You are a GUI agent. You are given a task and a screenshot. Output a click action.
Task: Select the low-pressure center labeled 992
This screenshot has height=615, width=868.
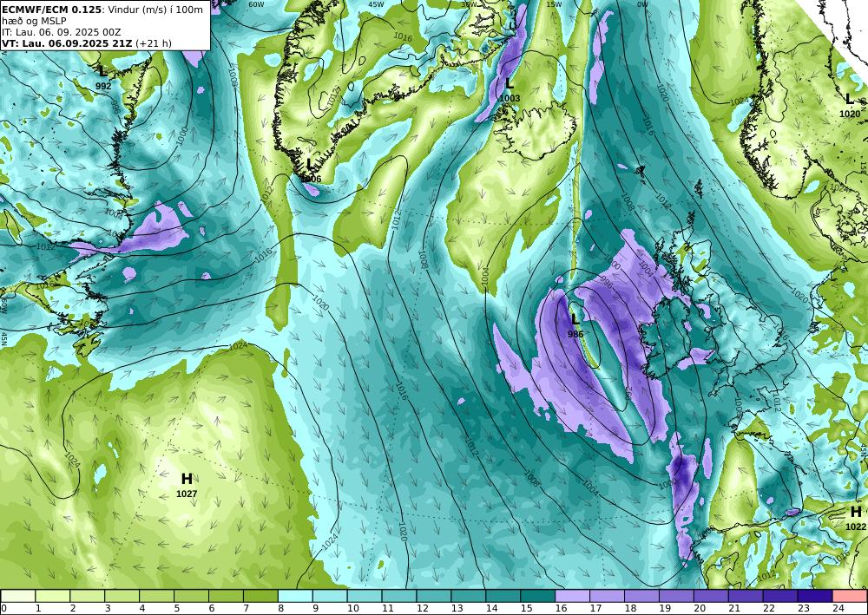point(103,77)
